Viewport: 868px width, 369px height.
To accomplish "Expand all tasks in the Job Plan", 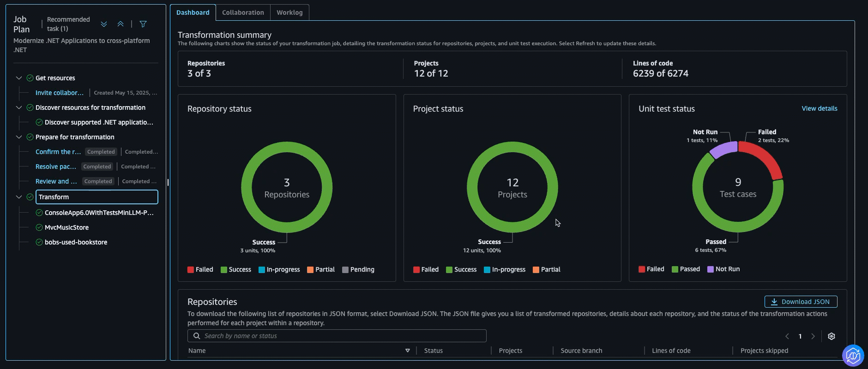I will tap(104, 24).
